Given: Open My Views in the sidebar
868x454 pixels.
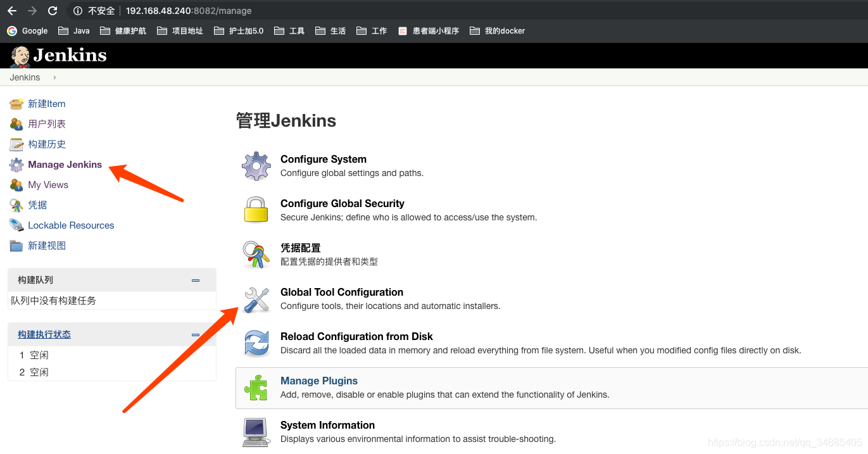Looking at the screenshot, I should (x=48, y=185).
